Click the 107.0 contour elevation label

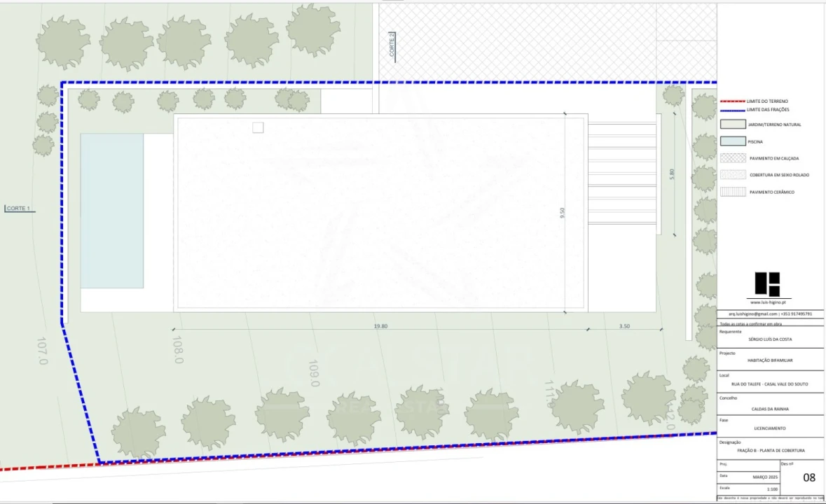coord(41,351)
